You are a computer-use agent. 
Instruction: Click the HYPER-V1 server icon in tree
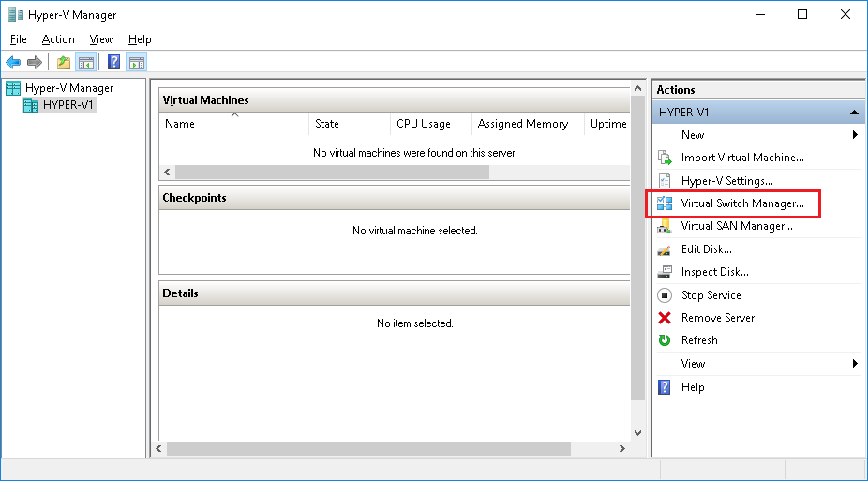coord(31,105)
